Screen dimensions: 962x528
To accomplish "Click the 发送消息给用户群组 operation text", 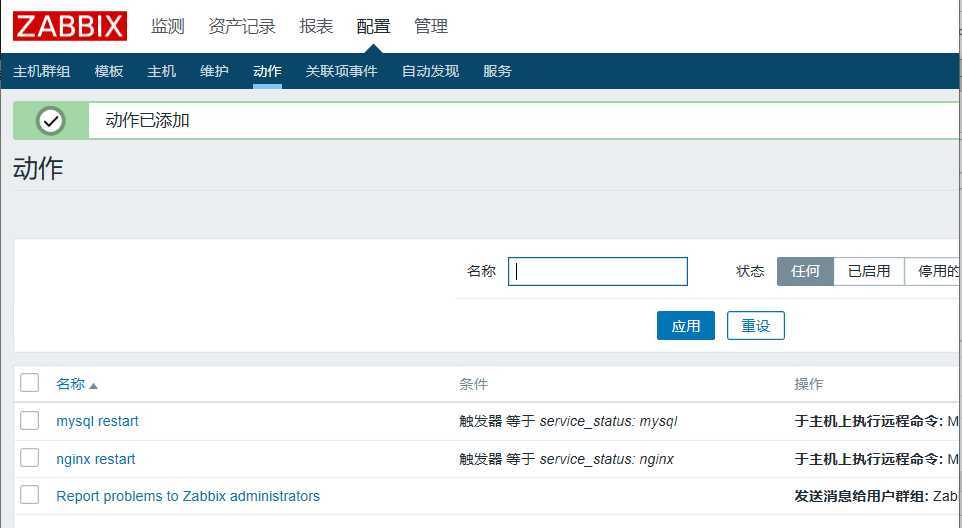I will click(861, 496).
